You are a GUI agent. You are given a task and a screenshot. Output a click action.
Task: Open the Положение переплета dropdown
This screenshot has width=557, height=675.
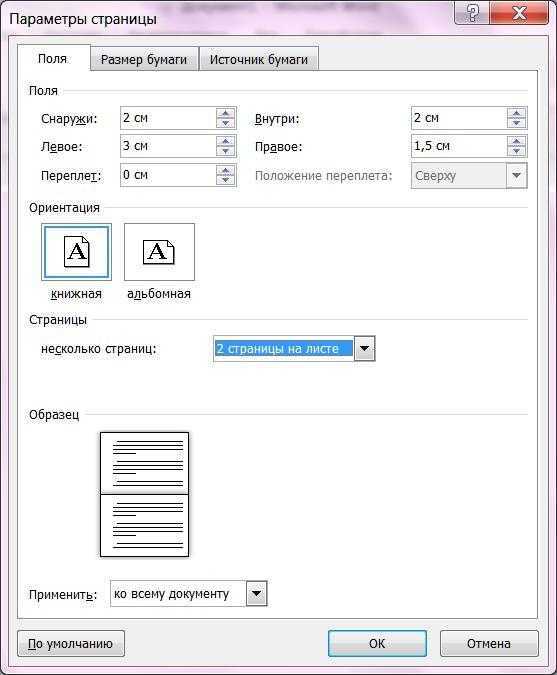[x=516, y=176]
